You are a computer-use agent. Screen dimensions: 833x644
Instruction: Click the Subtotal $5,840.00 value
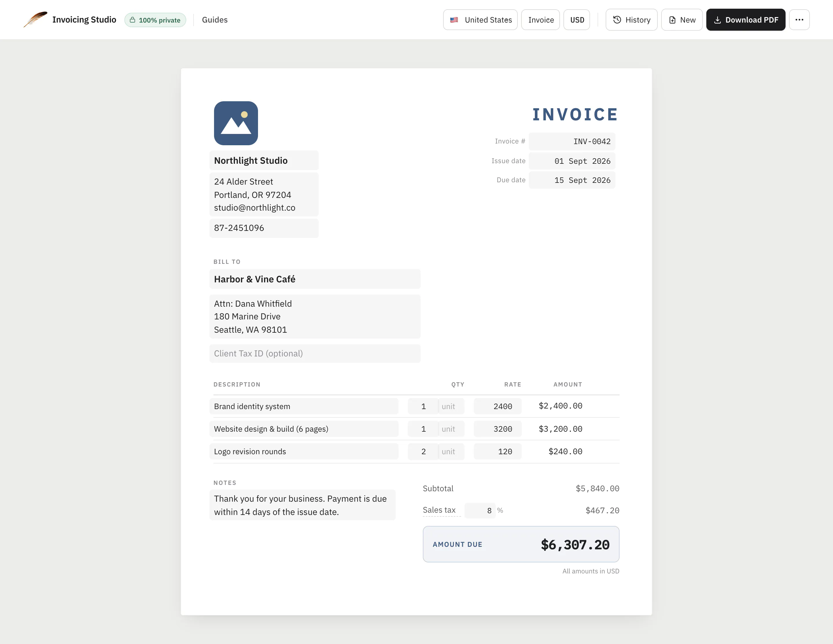click(597, 488)
